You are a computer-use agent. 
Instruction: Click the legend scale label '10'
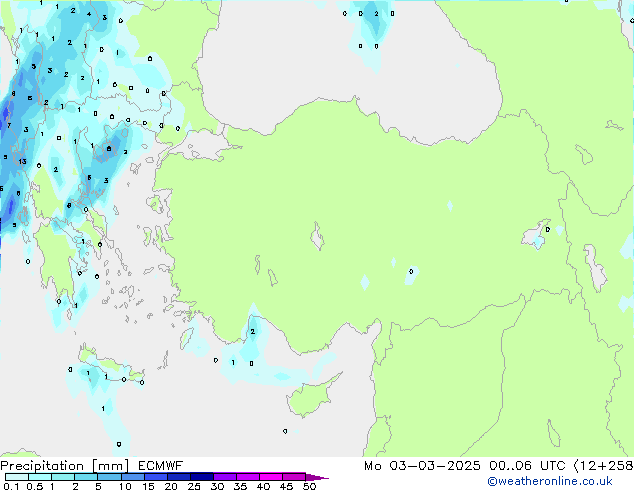125,486
